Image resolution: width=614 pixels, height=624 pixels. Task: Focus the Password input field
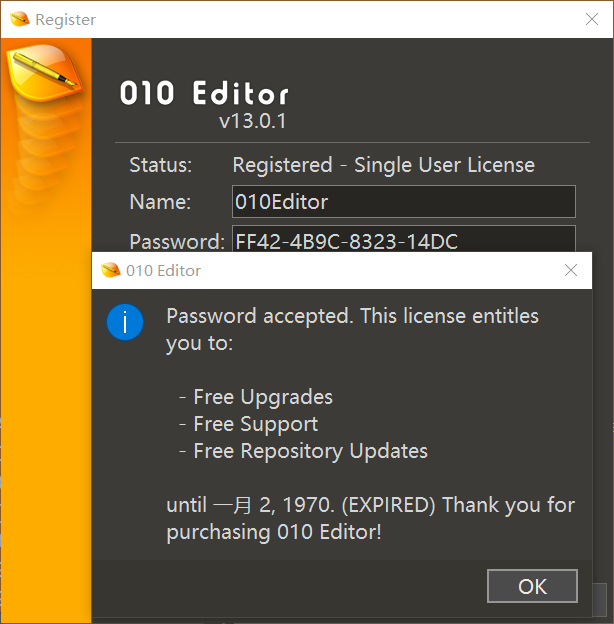[403, 240]
